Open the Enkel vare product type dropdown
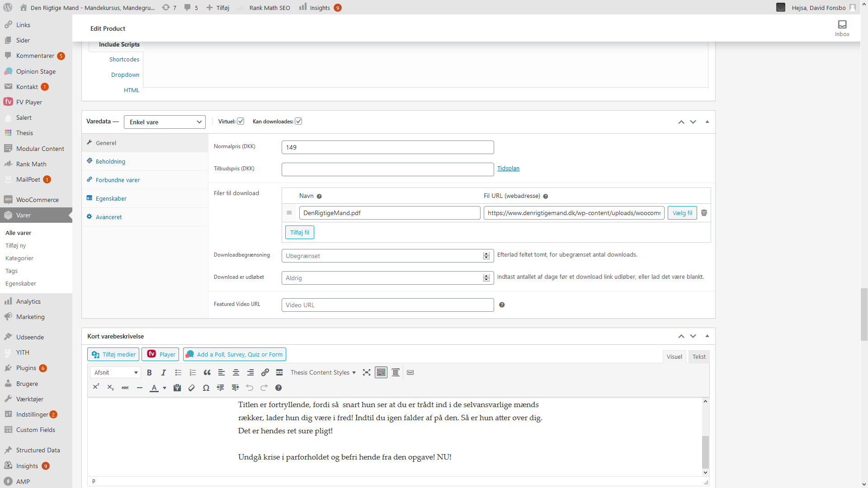Screen dimensions: 868x488 pyautogui.click(x=165, y=122)
